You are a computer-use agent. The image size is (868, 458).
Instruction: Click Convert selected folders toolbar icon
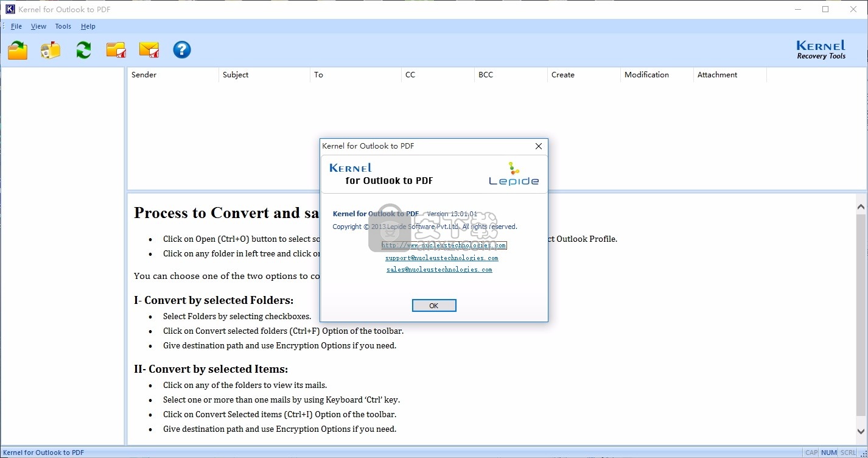116,50
